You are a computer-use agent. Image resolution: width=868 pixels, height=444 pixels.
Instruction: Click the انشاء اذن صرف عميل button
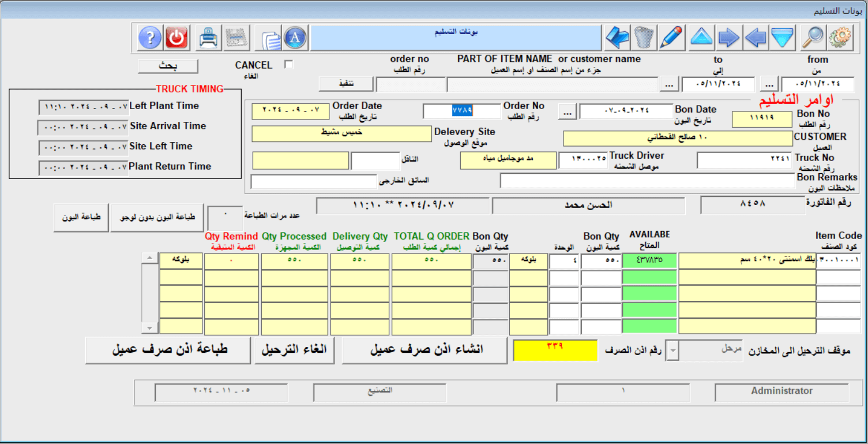click(x=424, y=350)
